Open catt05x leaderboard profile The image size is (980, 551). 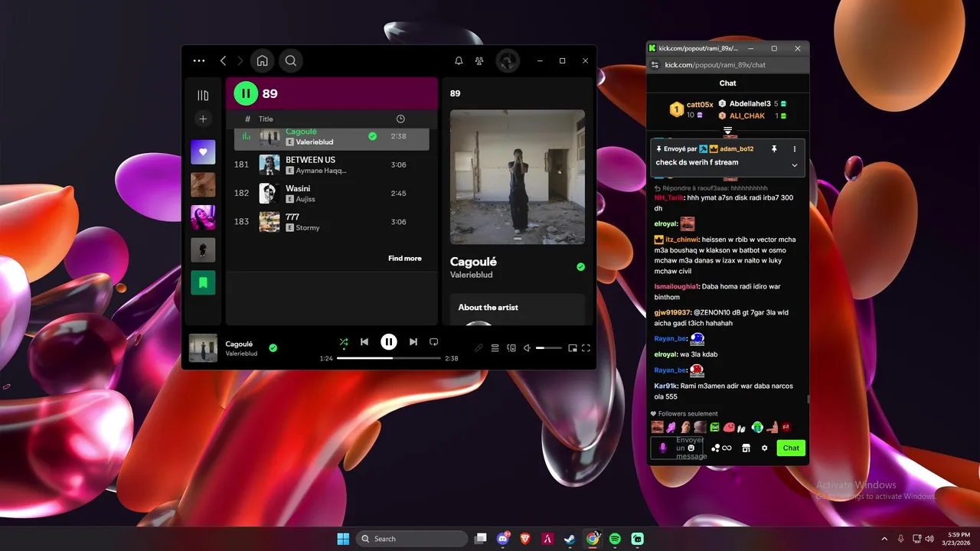700,105
